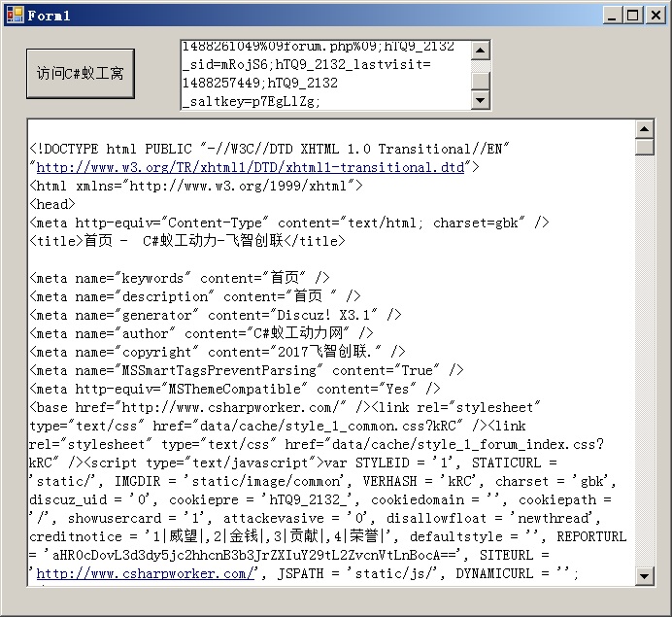Image resolution: width=672 pixels, height=617 pixels.
Task: Click the HTML textbox scrollbar thumb
Action: [645, 147]
